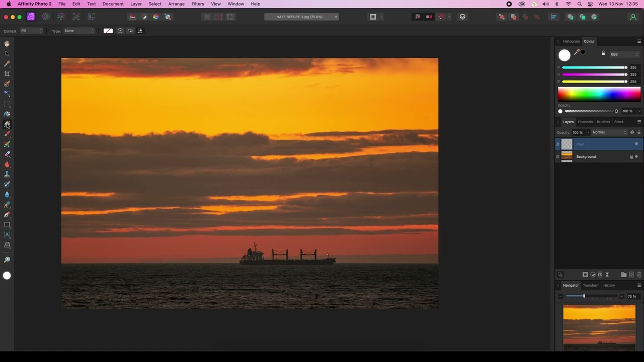Toggle visibility of the Pixel layer
This screenshot has height=362, width=644.
636,144
